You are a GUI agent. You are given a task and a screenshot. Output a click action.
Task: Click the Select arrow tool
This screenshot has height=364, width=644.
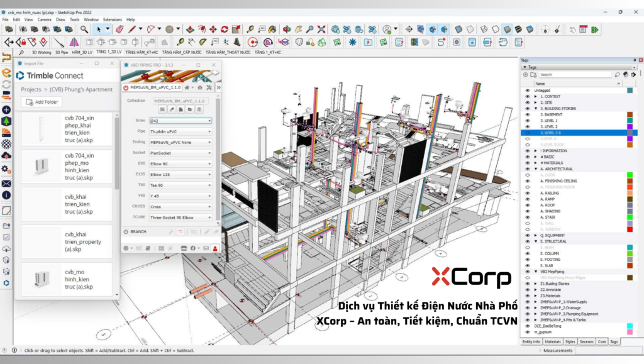[x=98, y=29]
